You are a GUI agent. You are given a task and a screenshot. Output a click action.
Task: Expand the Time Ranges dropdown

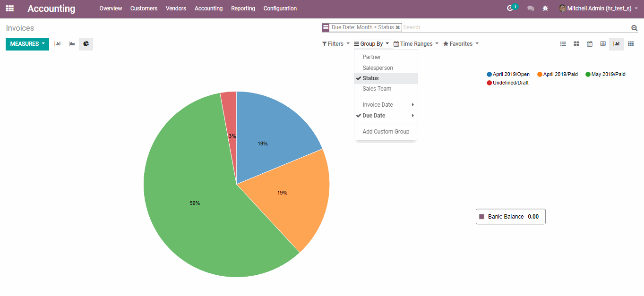(416, 44)
